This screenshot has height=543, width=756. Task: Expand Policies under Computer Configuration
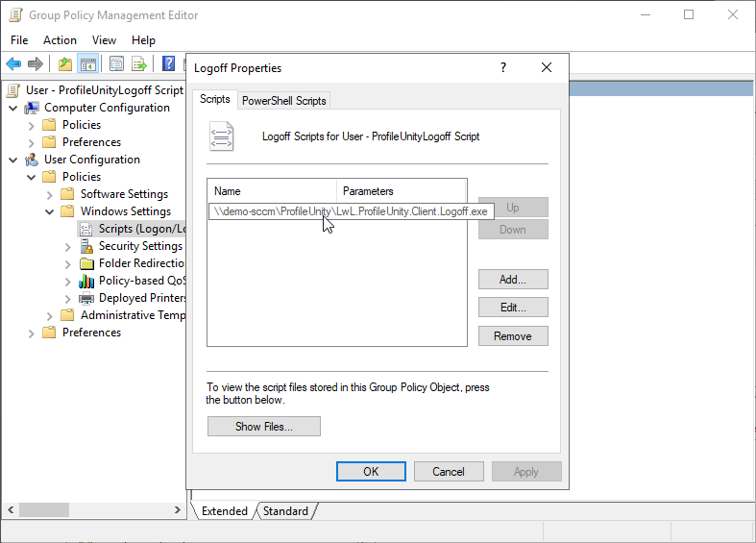[32, 126]
